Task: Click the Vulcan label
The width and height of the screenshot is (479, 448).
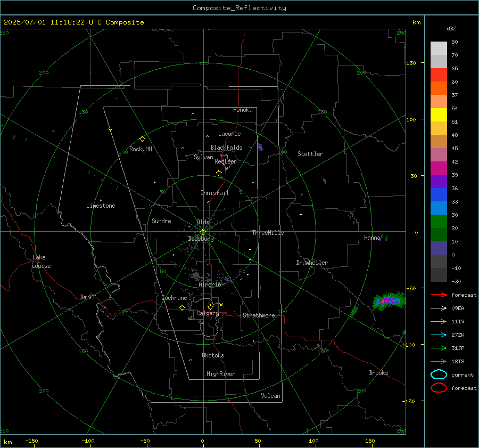Action: pyautogui.click(x=270, y=396)
